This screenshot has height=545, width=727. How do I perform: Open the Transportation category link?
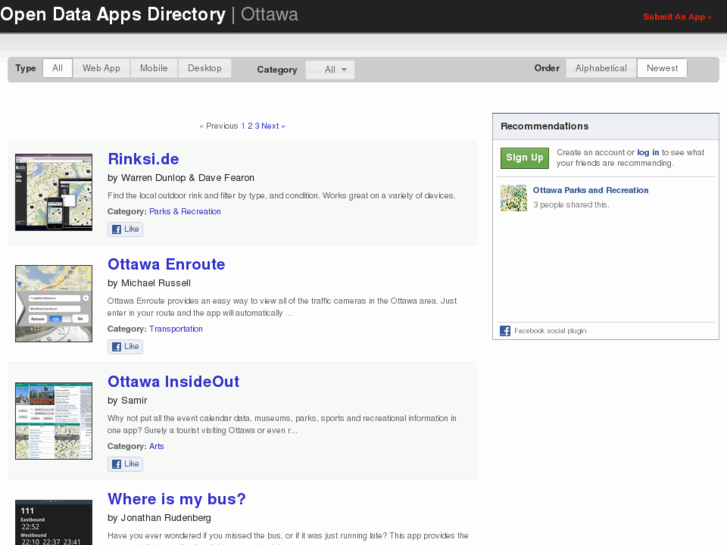tap(176, 329)
